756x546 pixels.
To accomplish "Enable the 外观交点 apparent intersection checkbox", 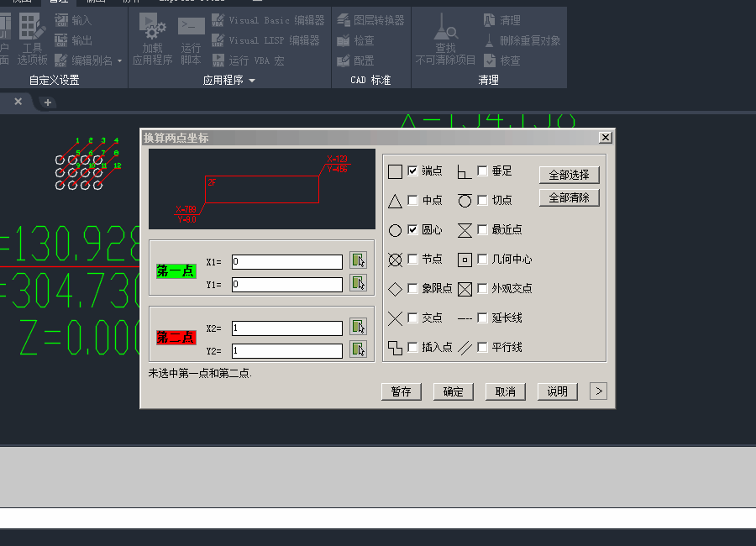I will (482, 288).
